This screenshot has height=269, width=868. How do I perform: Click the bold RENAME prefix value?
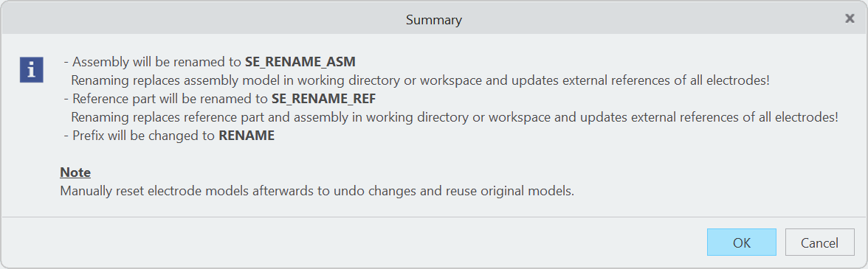click(x=247, y=136)
